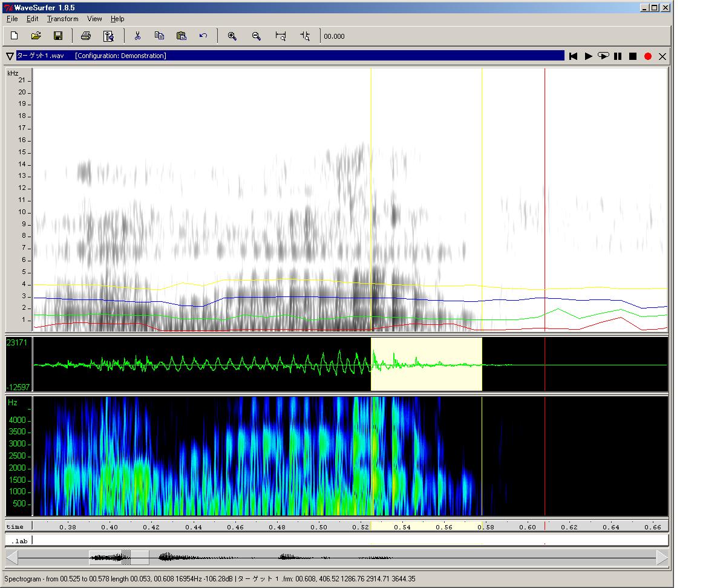723x588 pixels.
Task: Open the View menu
Action: pos(94,19)
